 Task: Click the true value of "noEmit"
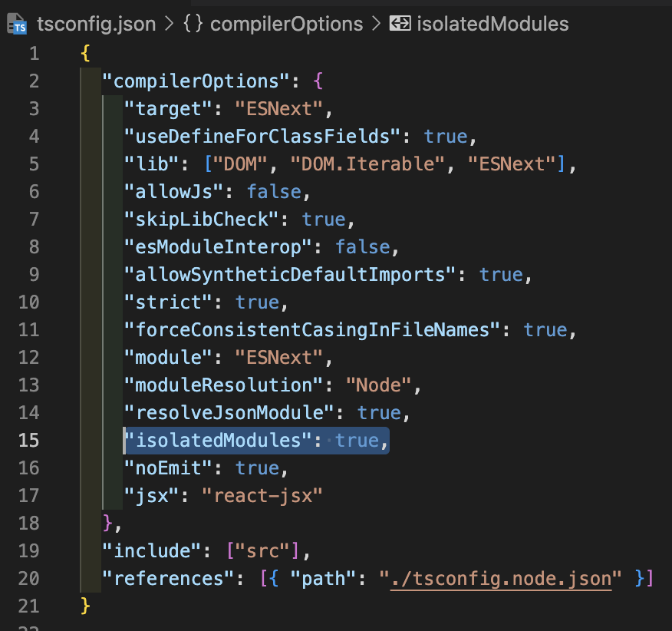point(257,468)
